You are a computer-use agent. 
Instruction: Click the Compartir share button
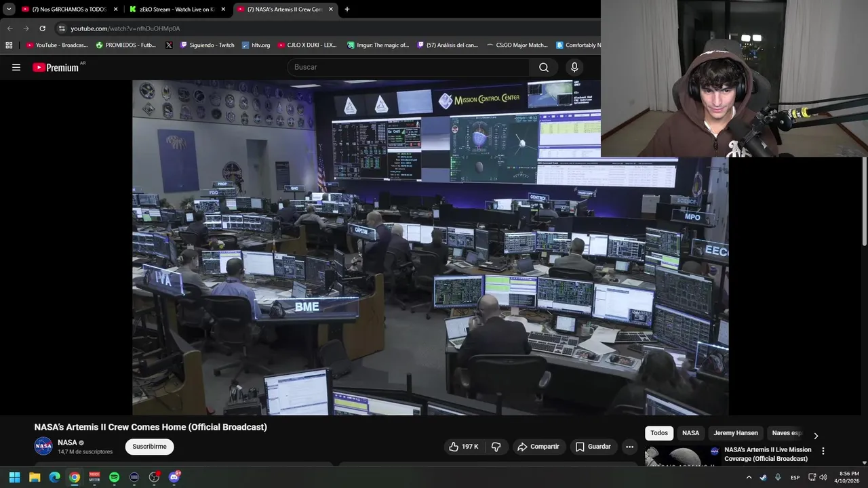(x=538, y=447)
